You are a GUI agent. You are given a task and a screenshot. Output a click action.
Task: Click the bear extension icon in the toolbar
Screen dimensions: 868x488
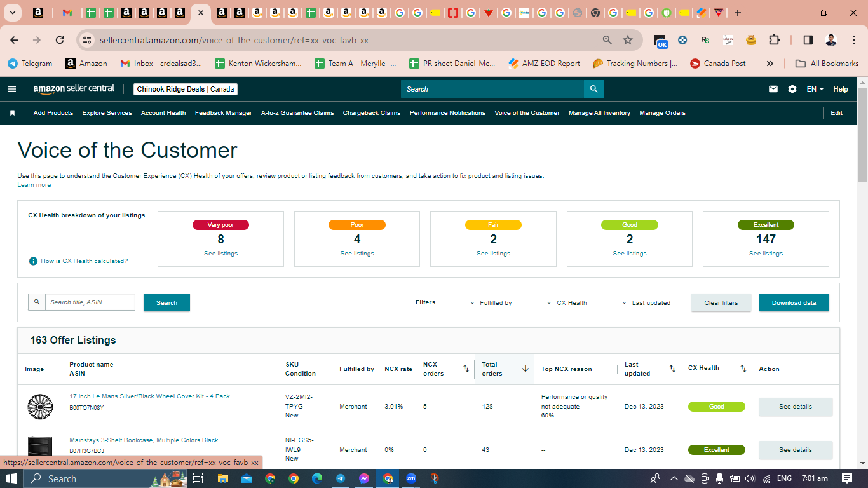751,40
